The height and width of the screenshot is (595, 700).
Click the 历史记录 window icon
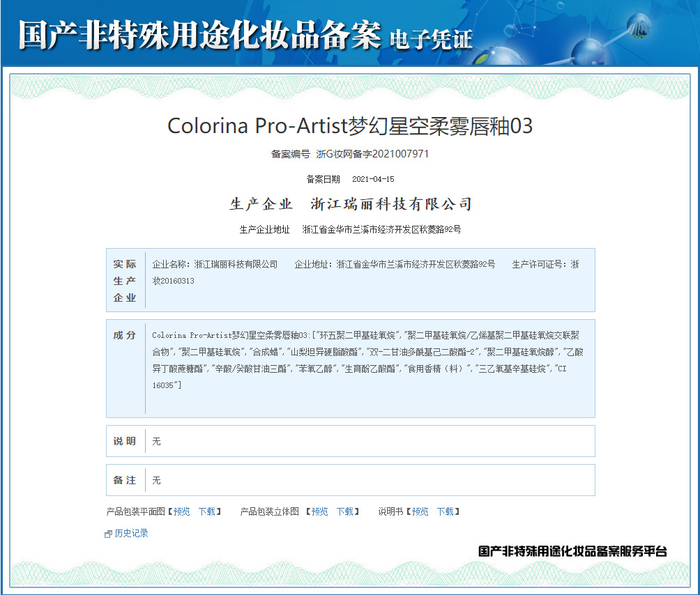[108, 534]
